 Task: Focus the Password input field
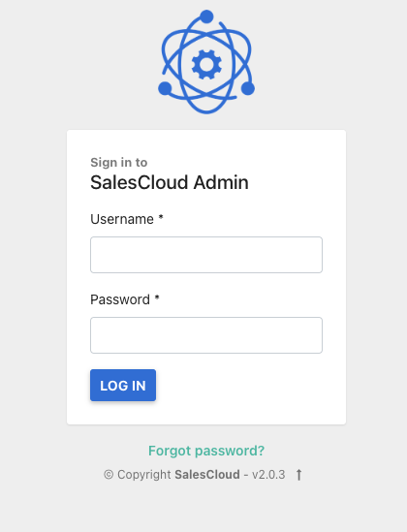click(206, 335)
